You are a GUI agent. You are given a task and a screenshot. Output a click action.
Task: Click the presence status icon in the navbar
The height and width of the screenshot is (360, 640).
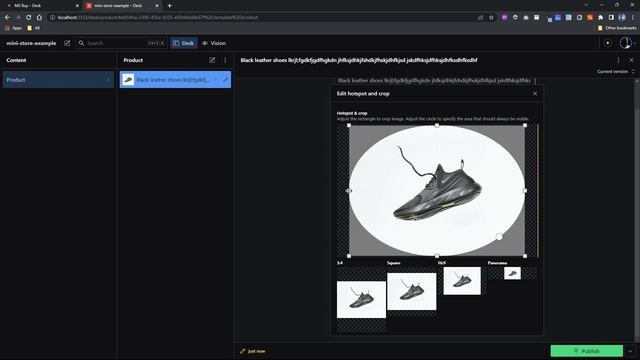click(x=607, y=43)
